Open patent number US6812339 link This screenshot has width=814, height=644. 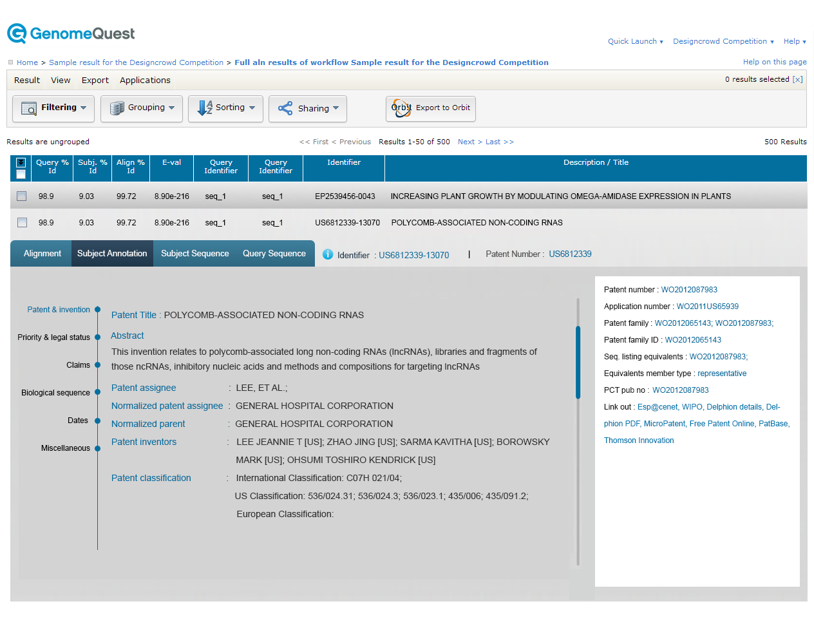[570, 254]
